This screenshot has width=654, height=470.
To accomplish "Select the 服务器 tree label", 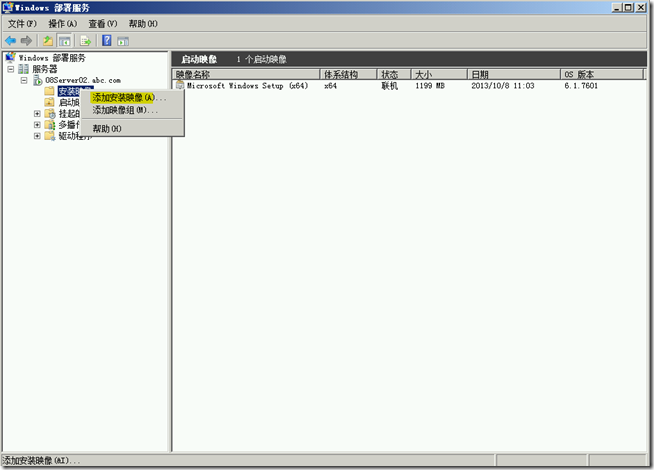I will coord(45,69).
